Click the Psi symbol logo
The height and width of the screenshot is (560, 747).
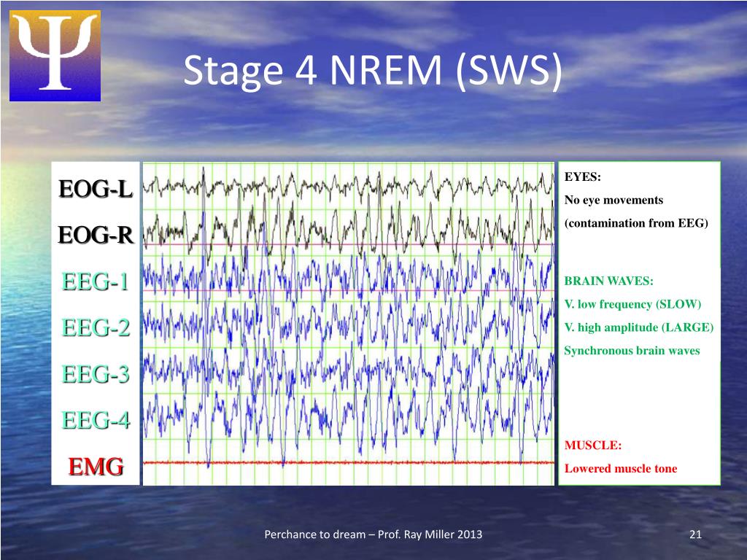pyautogui.click(x=55, y=55)
